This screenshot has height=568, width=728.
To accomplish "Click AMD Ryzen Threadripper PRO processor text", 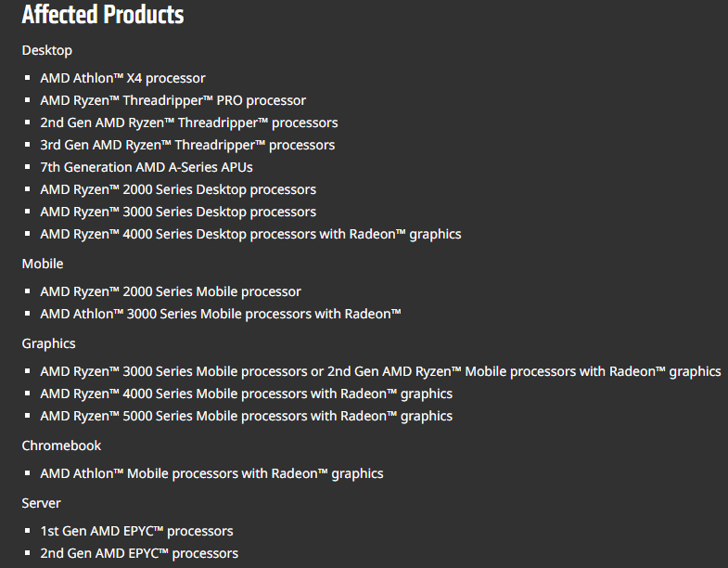I will (172, 100).
